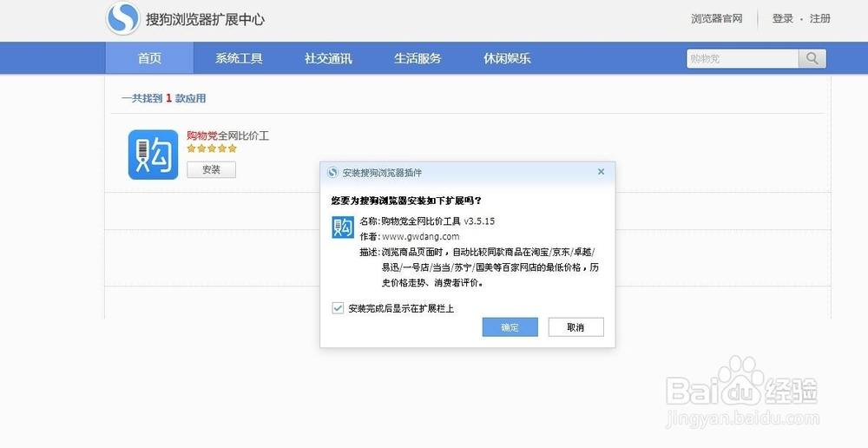Toggle 安装完成后显示在扩展栏上 checkbox

tap(338, 308)
